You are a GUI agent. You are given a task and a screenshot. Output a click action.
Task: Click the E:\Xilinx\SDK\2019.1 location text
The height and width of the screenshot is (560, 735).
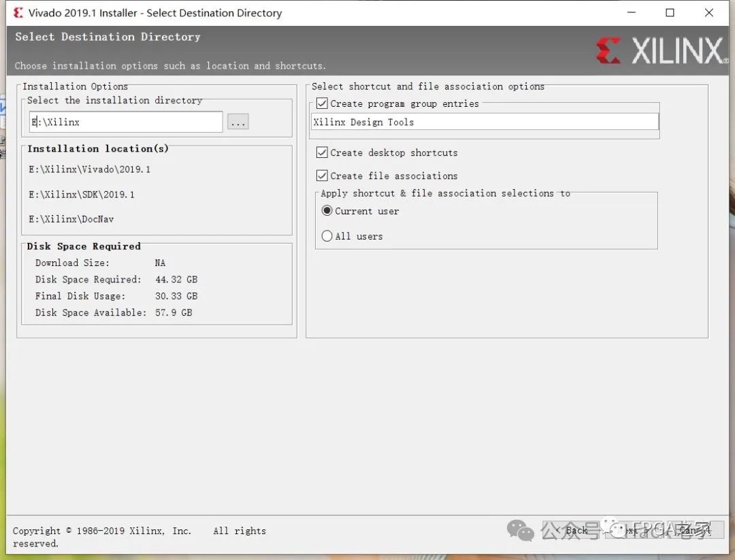[82, 195]
